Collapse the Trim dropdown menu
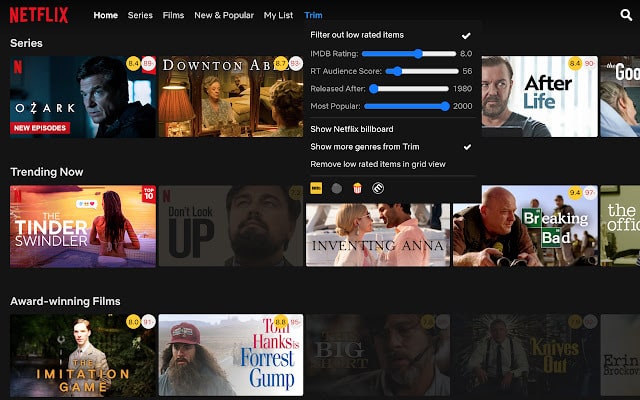The image size is (640, 400). click(313, 15)
